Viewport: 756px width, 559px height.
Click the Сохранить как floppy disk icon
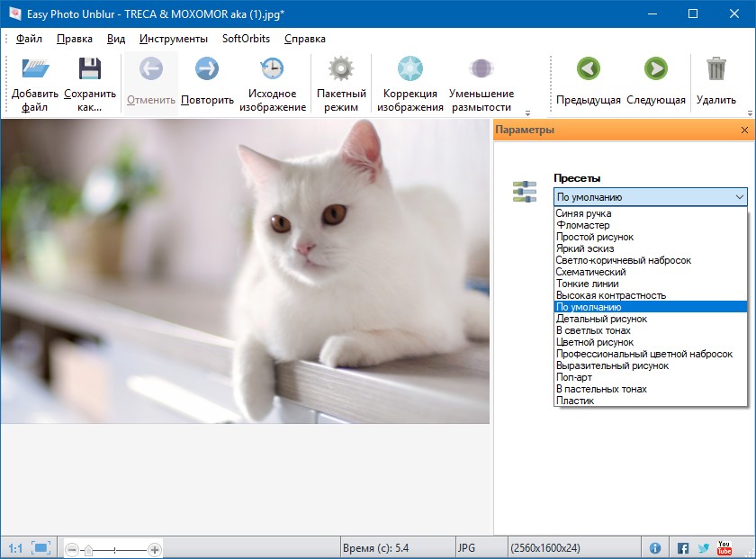click(90, 70)
